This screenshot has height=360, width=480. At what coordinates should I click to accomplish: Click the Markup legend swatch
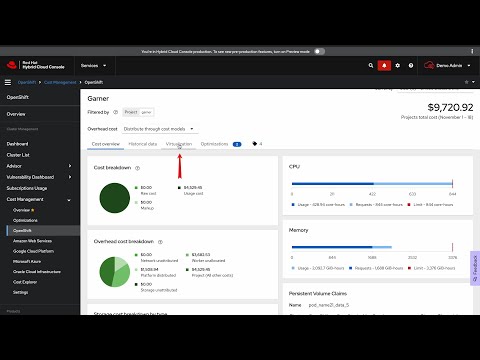point(136,202)
